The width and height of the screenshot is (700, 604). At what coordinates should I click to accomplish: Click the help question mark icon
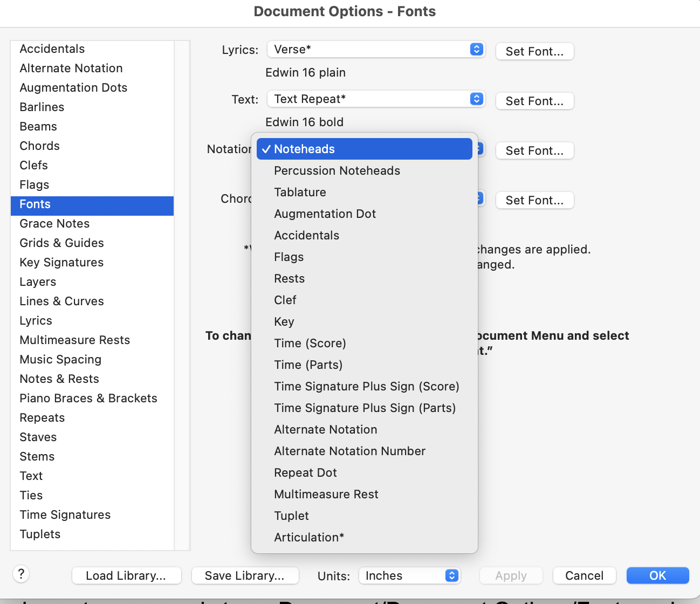(21, 574)
